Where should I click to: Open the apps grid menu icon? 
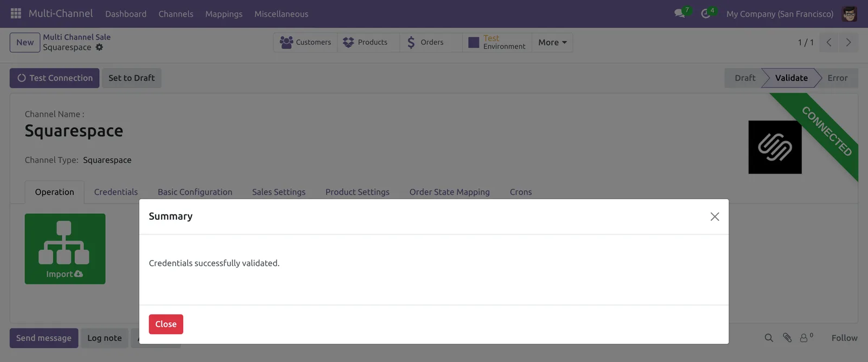coord(16,13)
